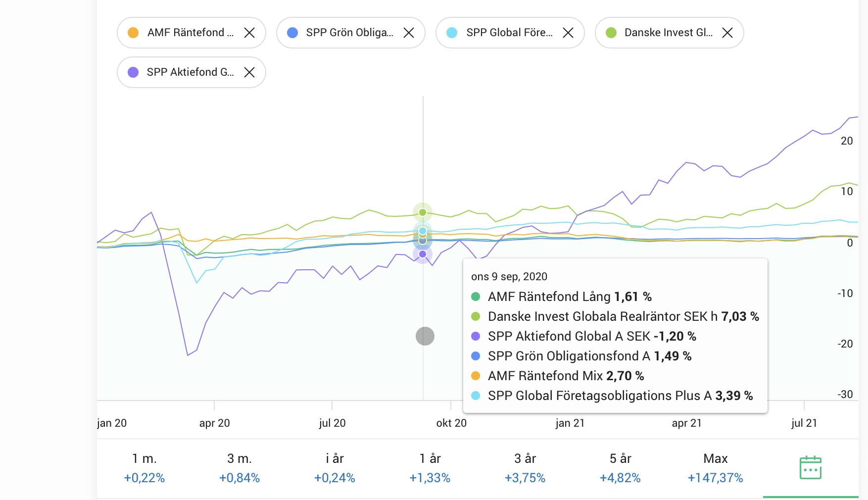Select the Max time range

[x=715, y=468]
